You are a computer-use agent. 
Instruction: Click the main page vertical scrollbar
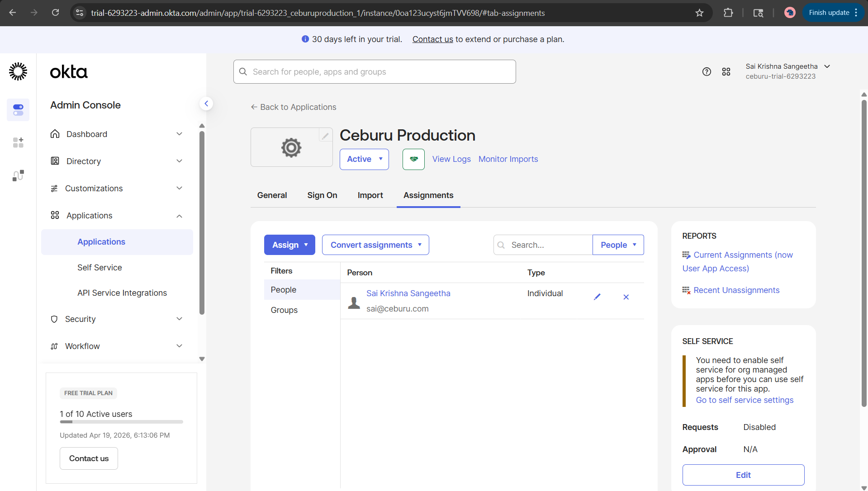pos(864,253)
